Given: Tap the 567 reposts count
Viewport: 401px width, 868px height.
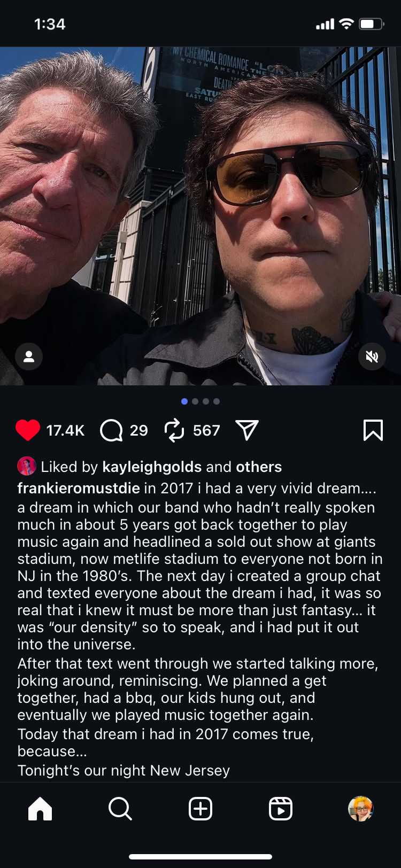Looking at the screenshot, I should (206, 430).
